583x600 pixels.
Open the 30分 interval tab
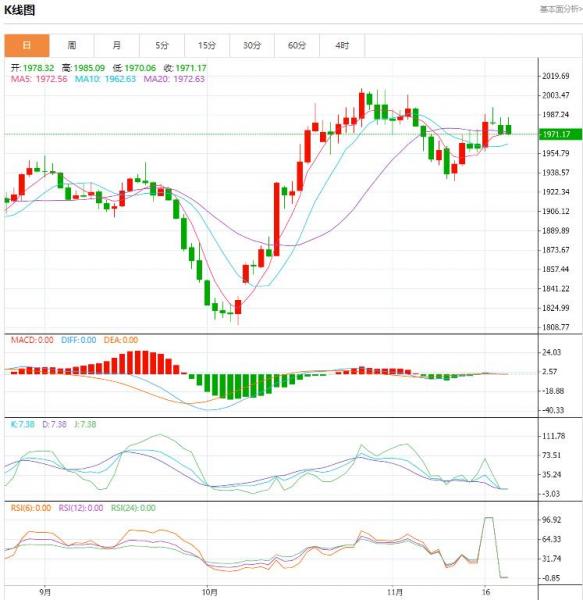coord(252,46)
